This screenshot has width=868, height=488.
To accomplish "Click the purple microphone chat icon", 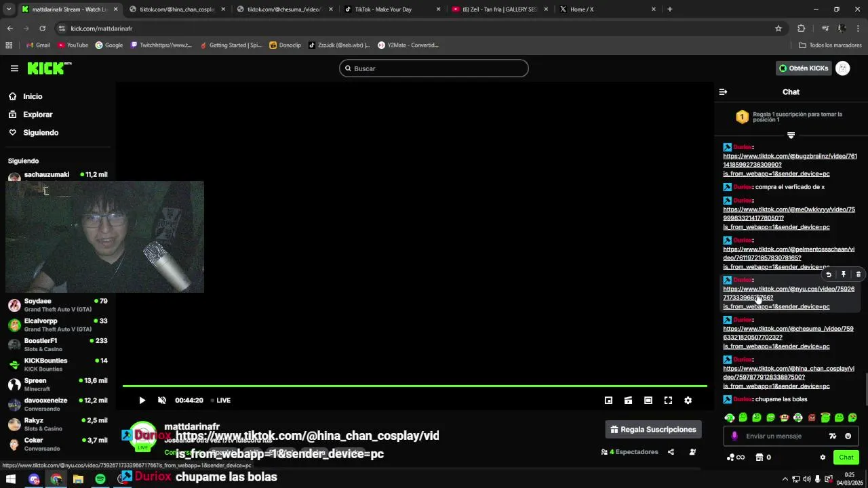I will click(x=734, y=436).
